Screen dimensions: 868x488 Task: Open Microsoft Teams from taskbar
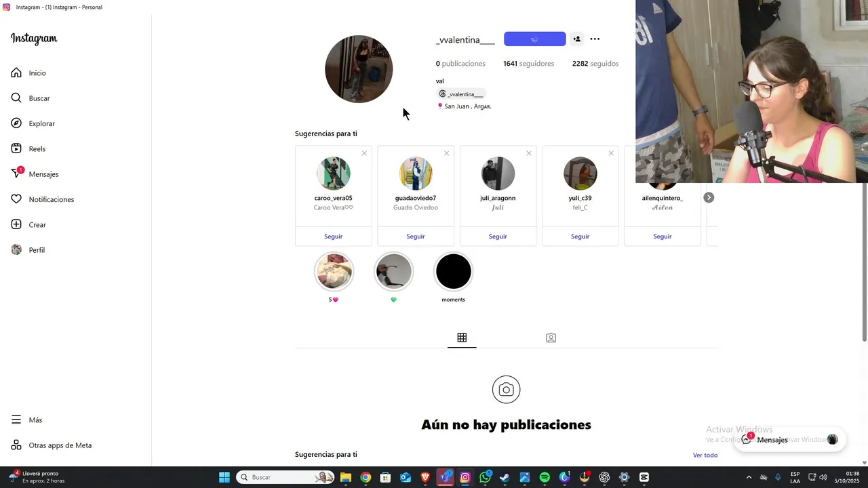(x=445, y=477)
